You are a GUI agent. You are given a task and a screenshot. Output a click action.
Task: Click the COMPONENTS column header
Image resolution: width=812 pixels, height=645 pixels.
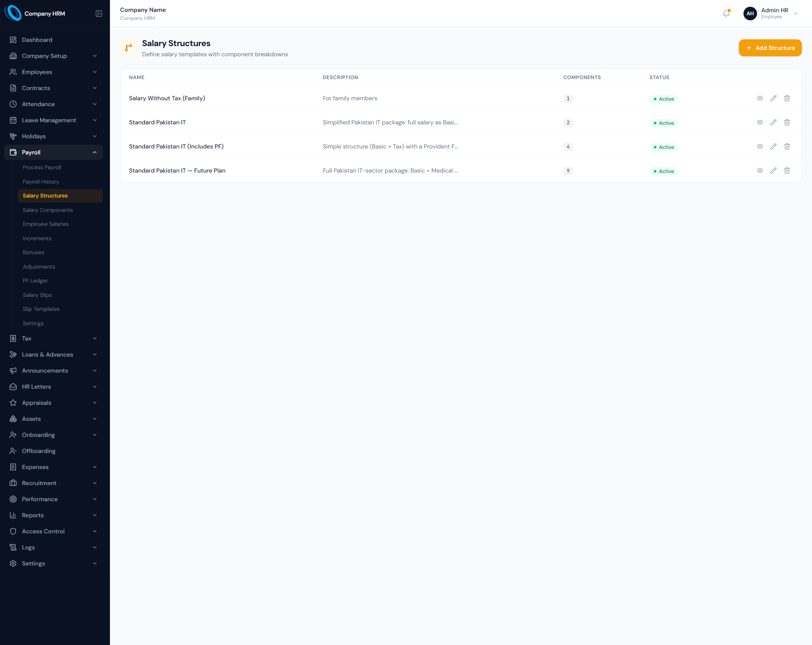[582, 77]
